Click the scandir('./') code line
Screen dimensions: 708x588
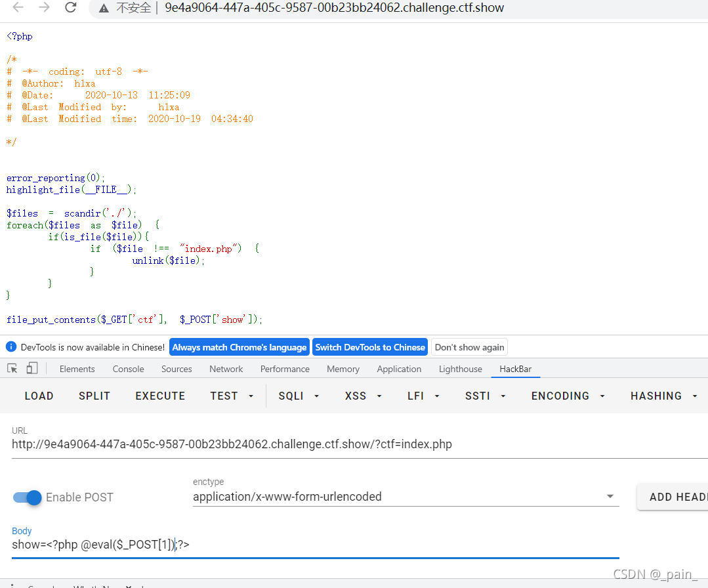click(72, 213)
